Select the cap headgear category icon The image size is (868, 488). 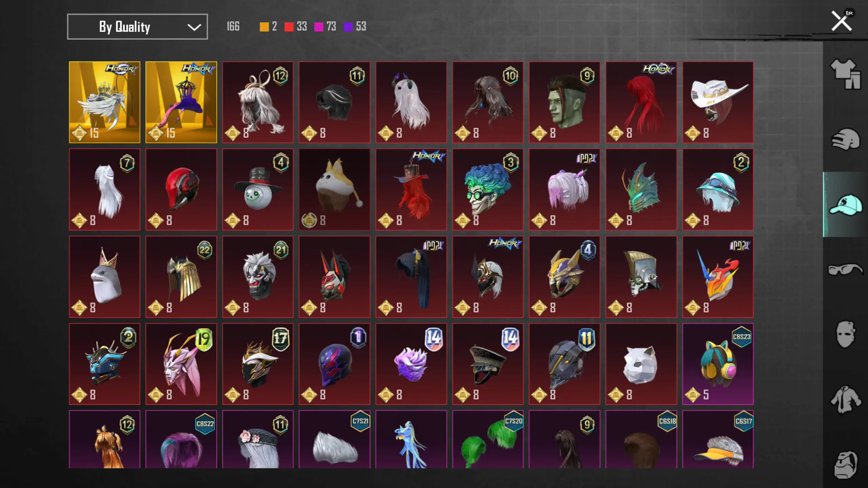click(845, 204)
